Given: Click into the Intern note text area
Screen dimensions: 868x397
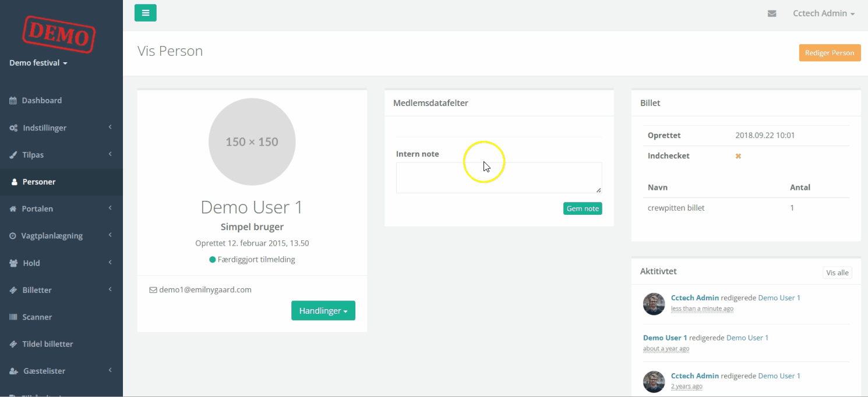Looking at the screenshot, I should coord(499,178).
